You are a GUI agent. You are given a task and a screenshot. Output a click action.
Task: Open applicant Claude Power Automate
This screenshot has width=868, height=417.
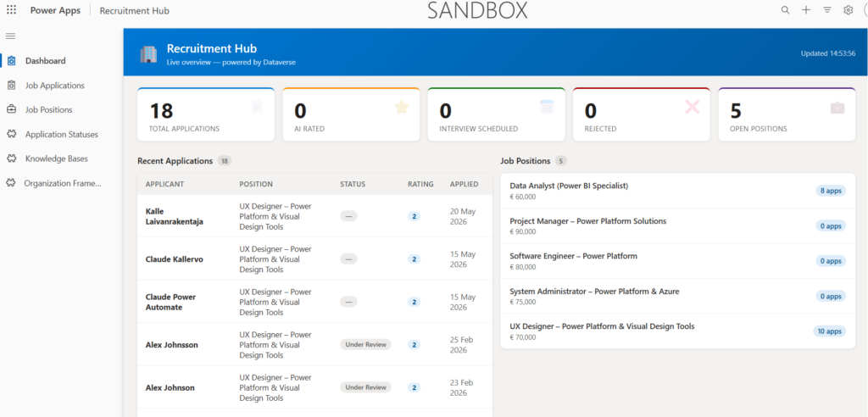[170, 302]
